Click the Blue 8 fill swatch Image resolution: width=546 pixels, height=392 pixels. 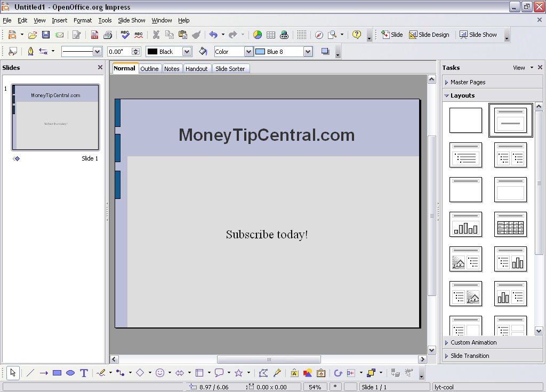(x=260, y=52)
